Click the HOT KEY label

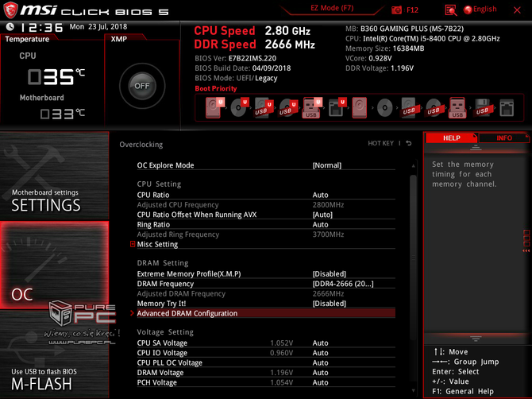pyautogui.click(x=380, y=143)
